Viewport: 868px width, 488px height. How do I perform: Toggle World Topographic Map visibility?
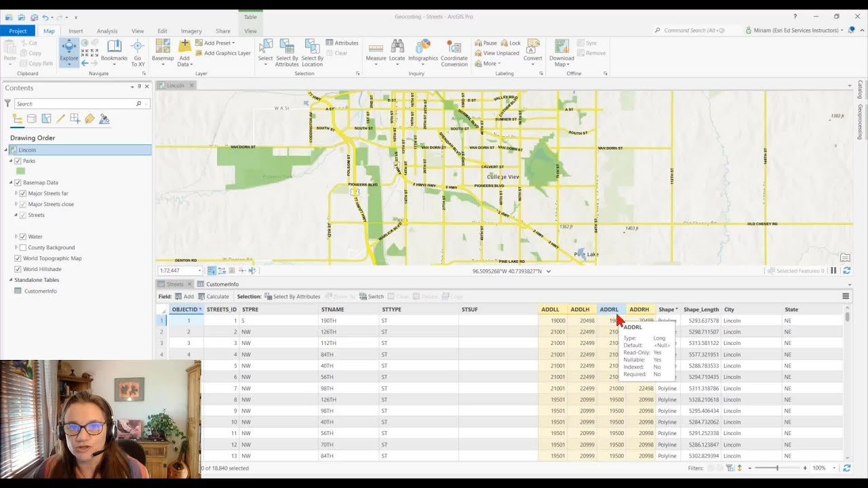pyautogui.click(x=18, y=258)
